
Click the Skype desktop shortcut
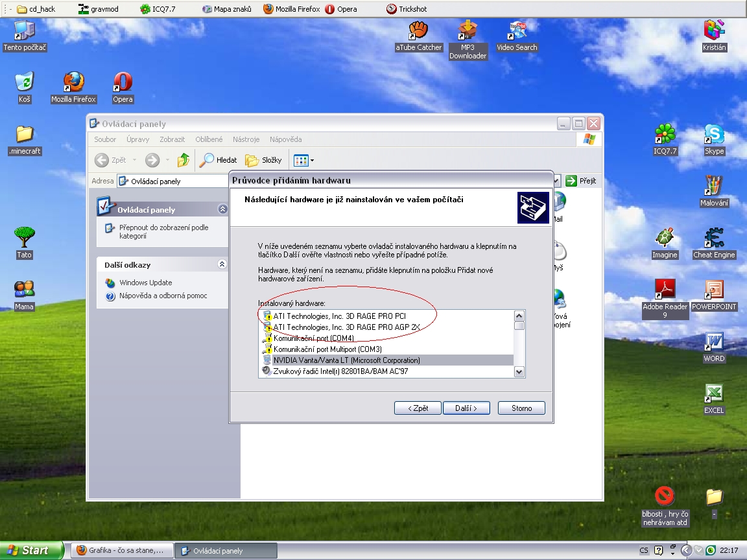click(x=713, y=135)
